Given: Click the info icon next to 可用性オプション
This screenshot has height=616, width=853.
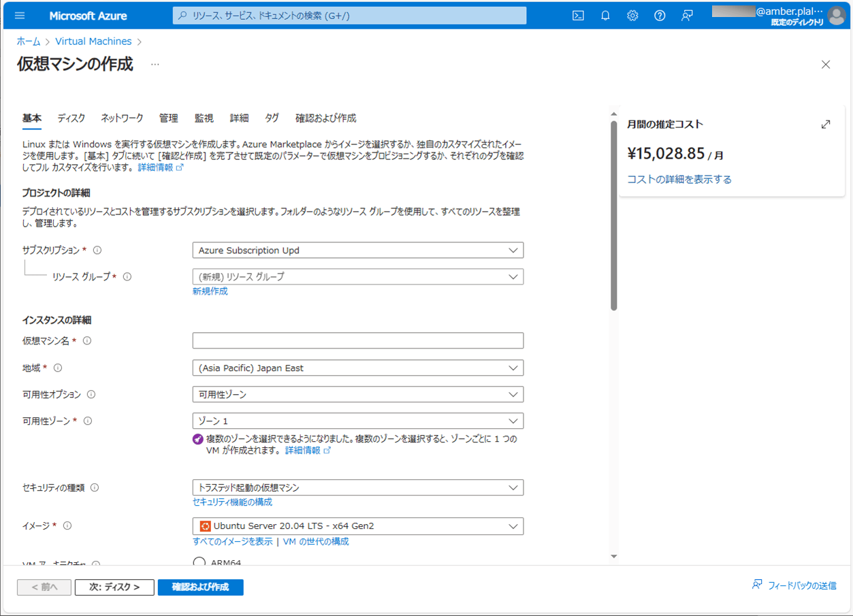Looking at the screenshot, I should [x=91, y=395].
